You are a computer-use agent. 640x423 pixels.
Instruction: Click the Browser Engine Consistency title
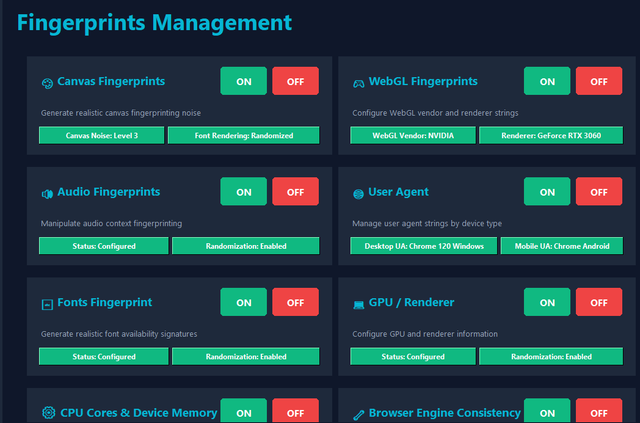[x=444, y=413]
